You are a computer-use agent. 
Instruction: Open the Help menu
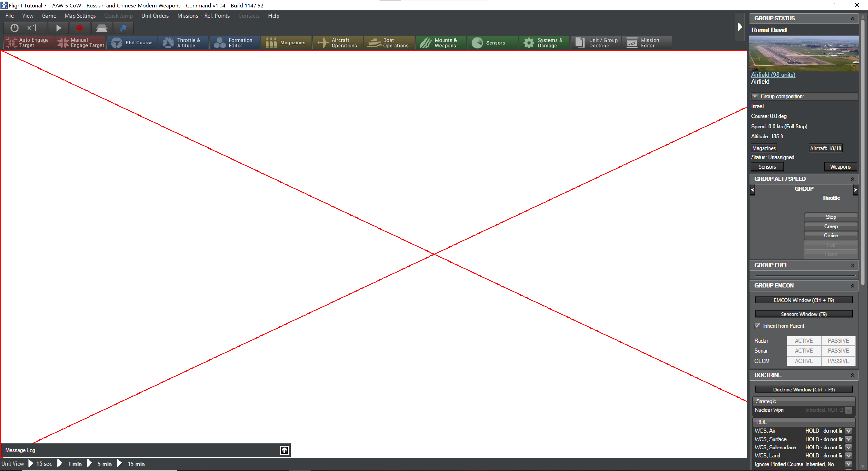[x=274, y=16]
